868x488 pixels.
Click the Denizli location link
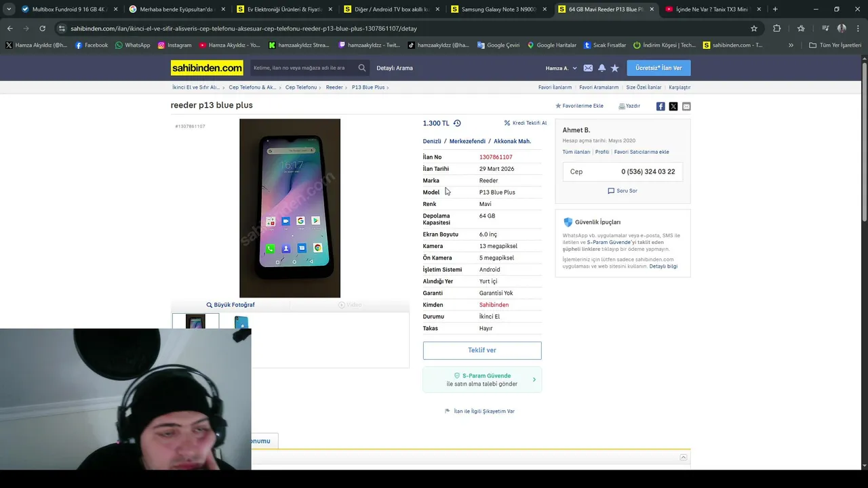(x=432, y=142)
